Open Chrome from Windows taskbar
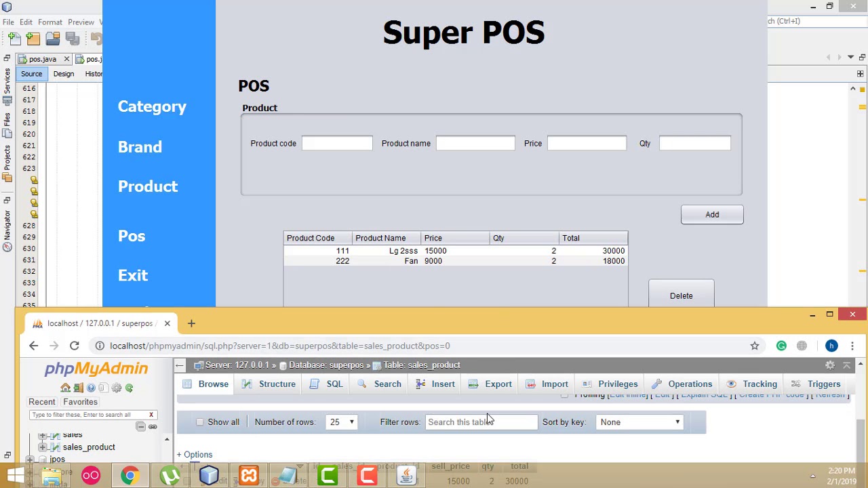The height and width of the screenshot is (488, 868). pos(130,476)
